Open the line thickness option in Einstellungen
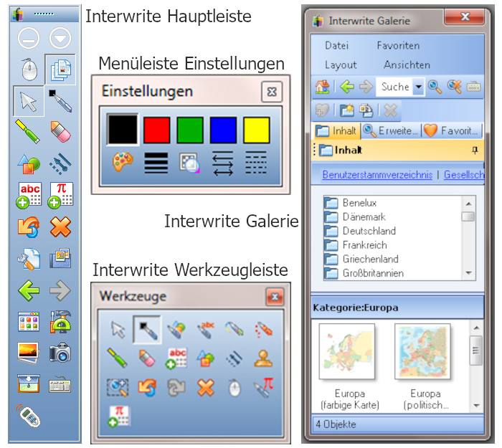Image resolution: width=502 pixels, height=448 pixels. click(156, 163)
